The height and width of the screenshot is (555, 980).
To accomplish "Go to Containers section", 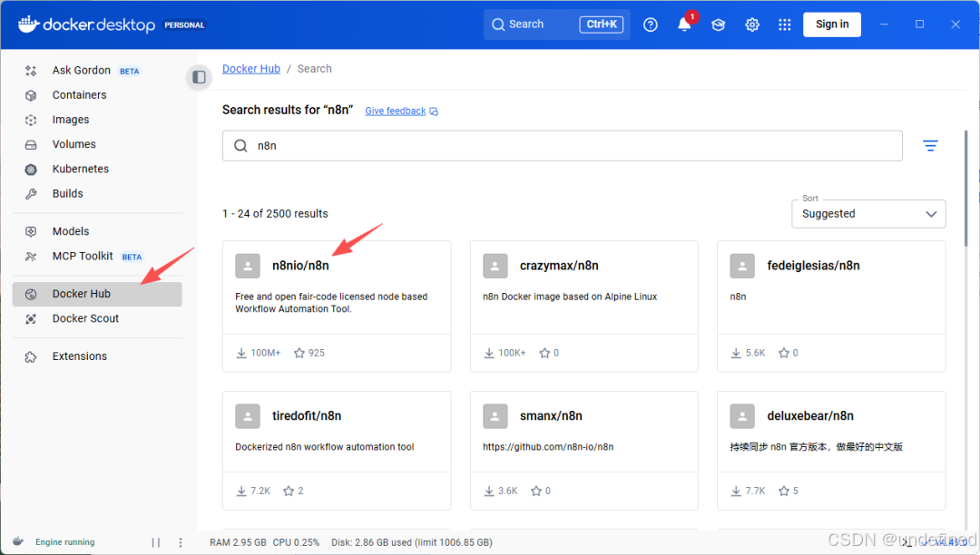I will click(x=97, y=95).
